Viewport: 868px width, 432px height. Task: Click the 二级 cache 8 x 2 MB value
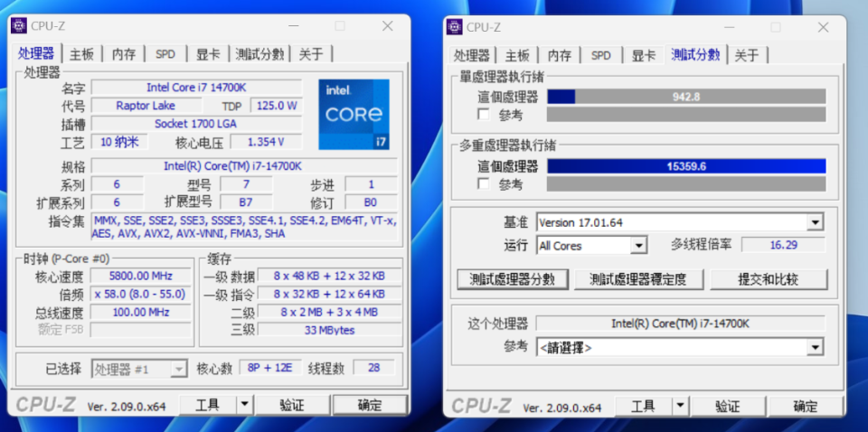[329, 313]
